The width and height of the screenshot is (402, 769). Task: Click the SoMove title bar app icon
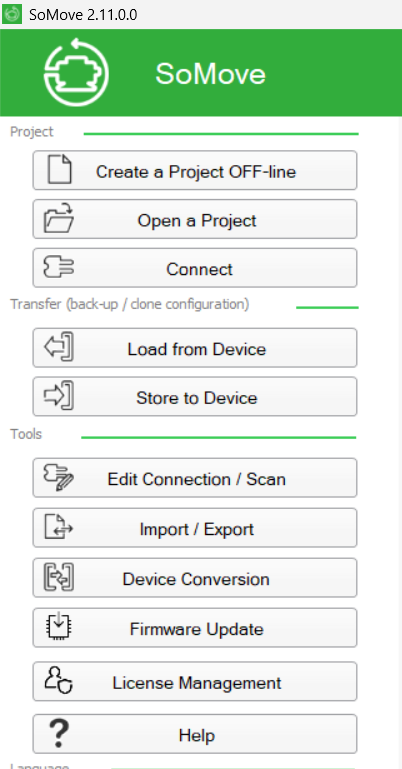coord(12,14)
